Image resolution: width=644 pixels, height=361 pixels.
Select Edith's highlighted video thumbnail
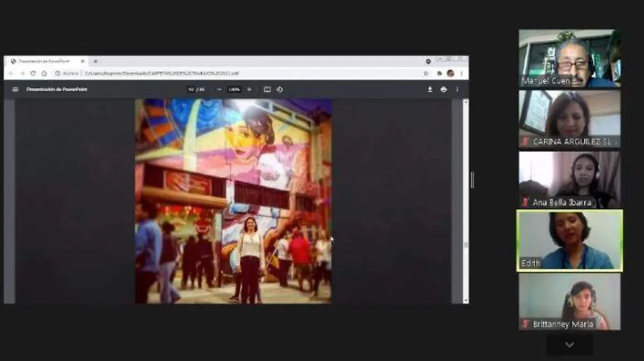(x=569, y=240)
